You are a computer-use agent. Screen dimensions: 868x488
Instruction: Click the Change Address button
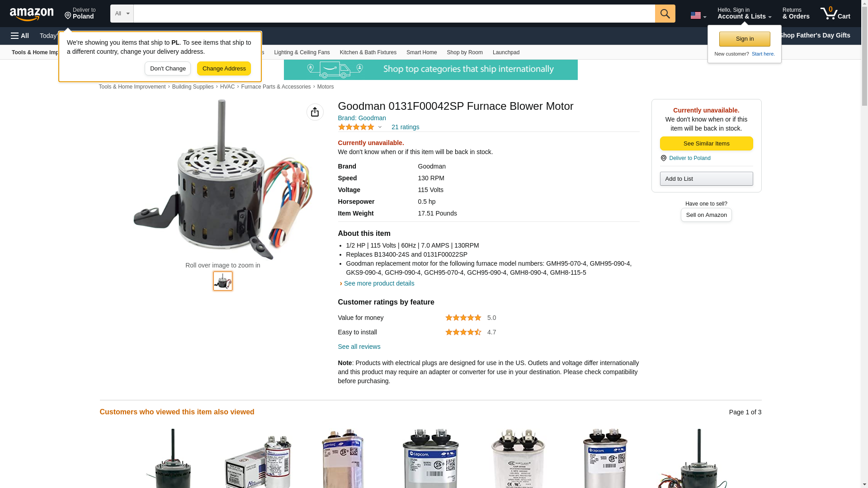point(224,69)
